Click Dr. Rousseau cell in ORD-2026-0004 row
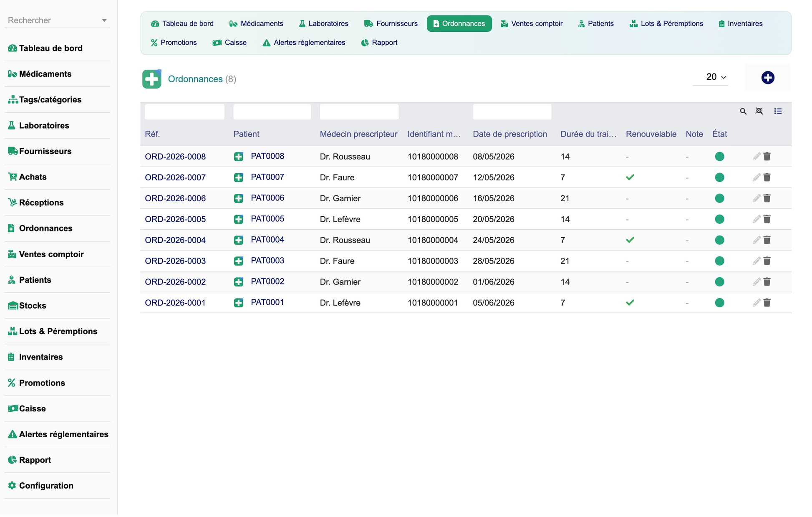Screen dimensions: 812x517 (345, 240)
